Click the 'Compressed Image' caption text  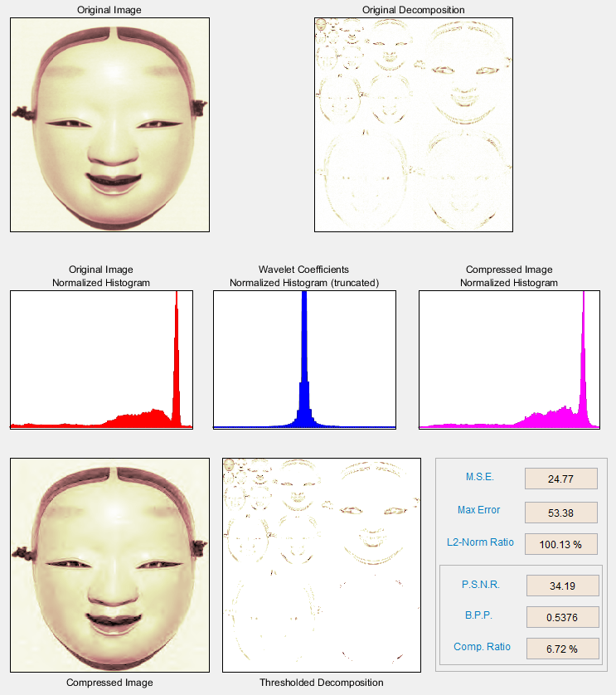coord(110,683)
